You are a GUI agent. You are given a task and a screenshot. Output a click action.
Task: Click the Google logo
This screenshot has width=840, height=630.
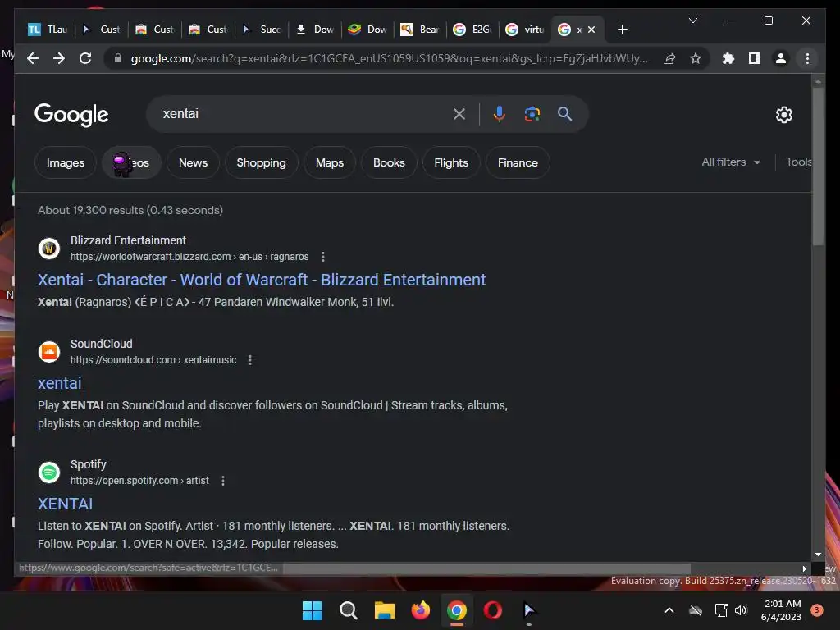point(71,115)
